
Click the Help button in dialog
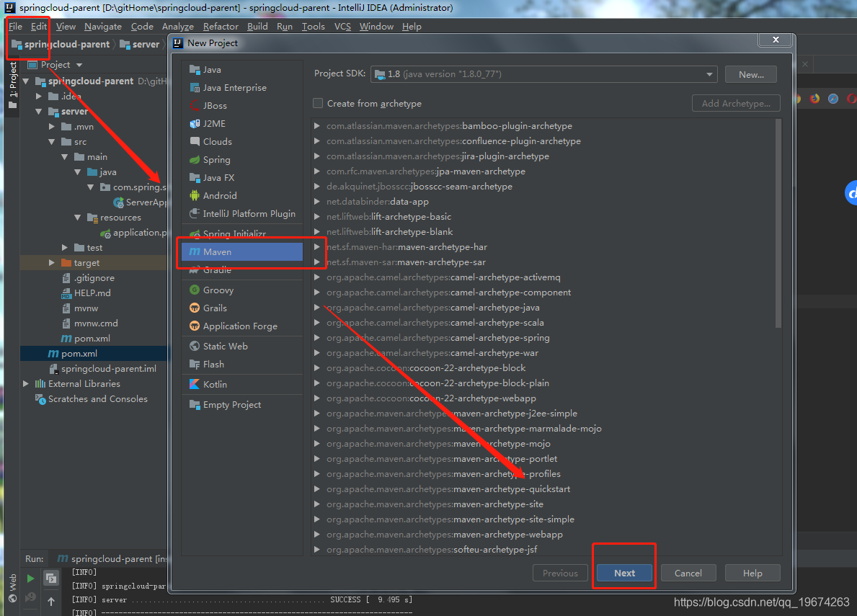[752, 573]
